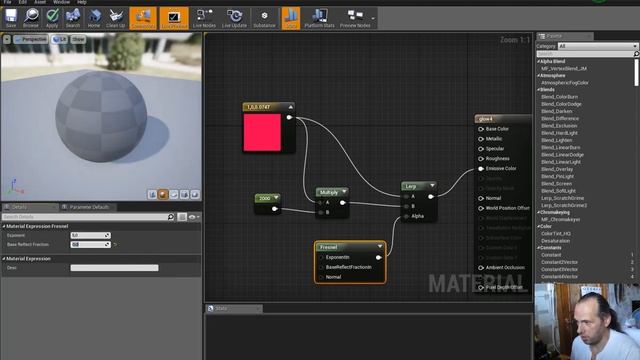Open the Palette Category dropdown
The height and width of the screenshot is (360, 640).
click(x=598, y=46)
